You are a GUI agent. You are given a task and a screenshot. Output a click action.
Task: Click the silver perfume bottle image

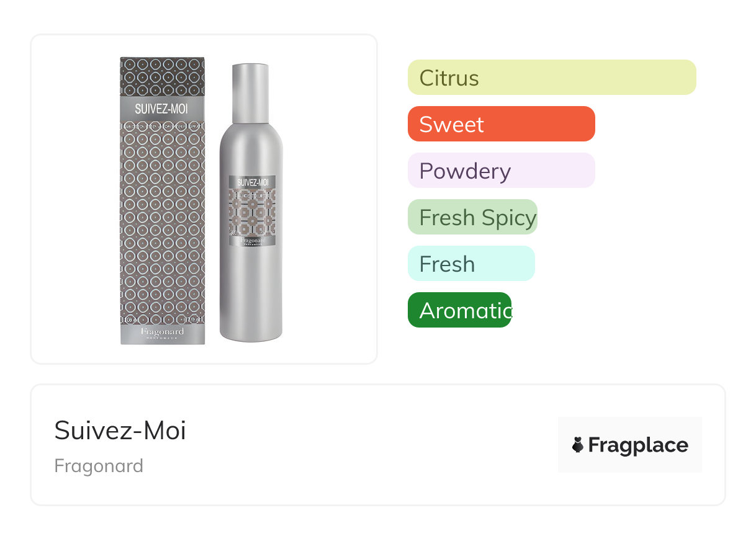tap(251, 202)
